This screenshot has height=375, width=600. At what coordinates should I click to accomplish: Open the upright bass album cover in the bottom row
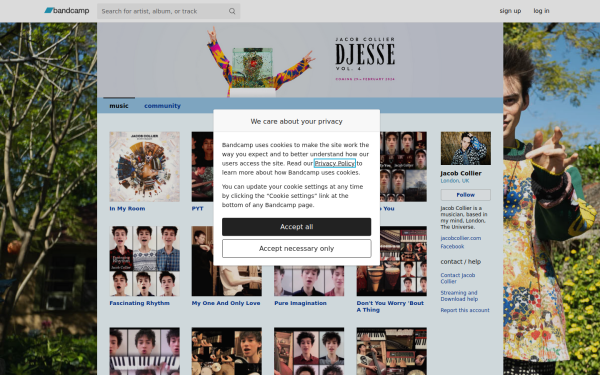(x=391, y=351)
